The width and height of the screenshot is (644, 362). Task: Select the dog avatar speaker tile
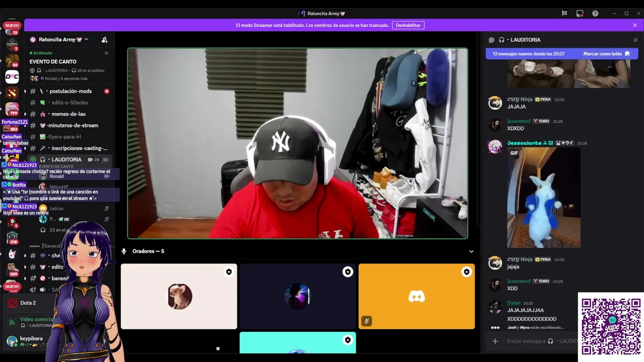click(x=179, y=297)
